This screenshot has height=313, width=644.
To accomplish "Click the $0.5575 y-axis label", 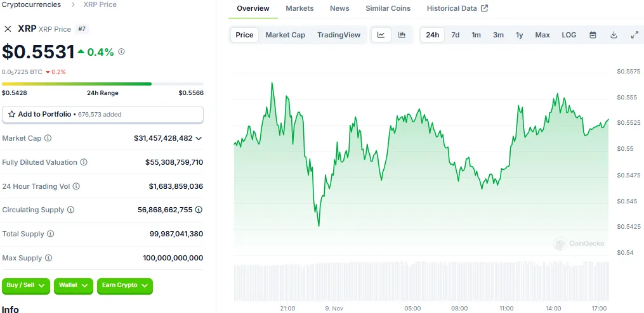I will [628, 72].
